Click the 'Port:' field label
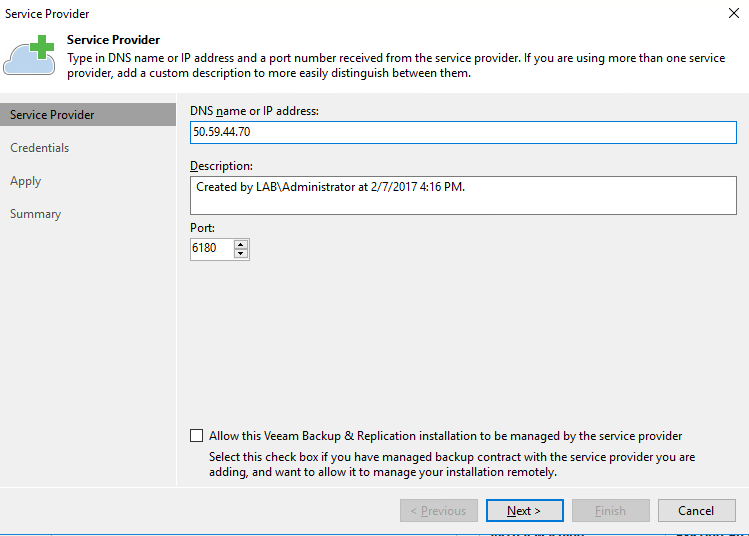Viewport: 749px width, 536px height. click(x=203, y=228)
